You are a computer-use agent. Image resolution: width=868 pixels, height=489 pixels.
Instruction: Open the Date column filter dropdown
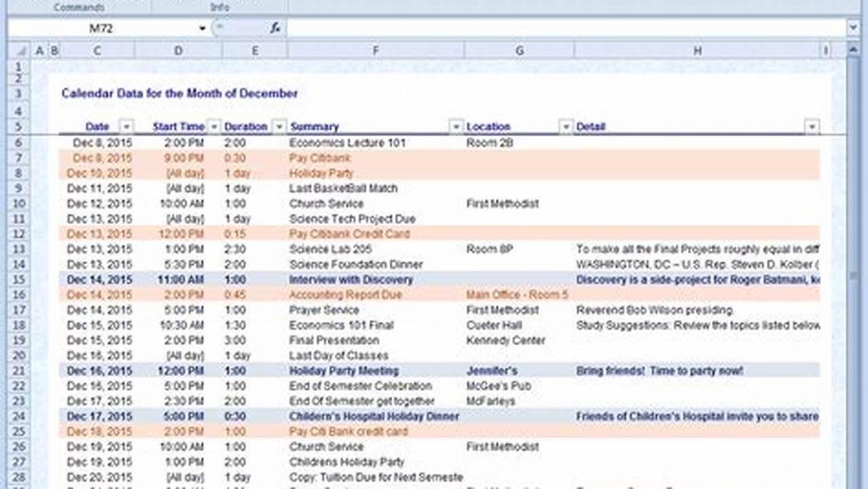tap(127, 126)
